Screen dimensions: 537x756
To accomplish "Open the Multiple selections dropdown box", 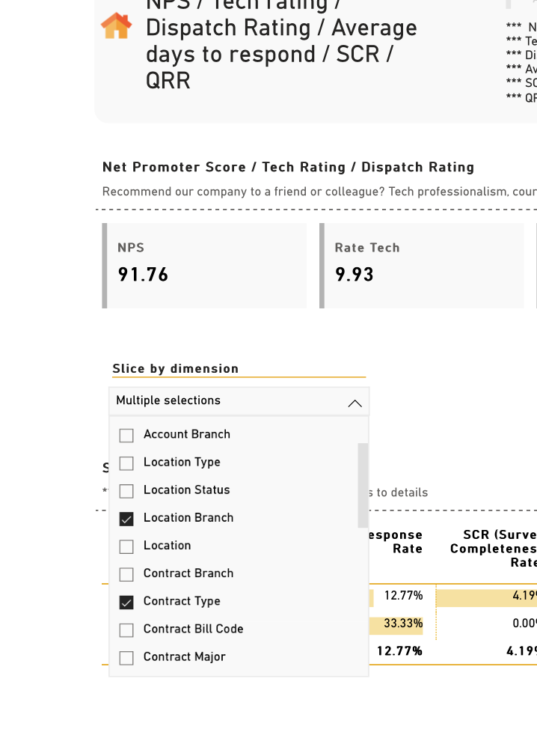I will point(239,401).
